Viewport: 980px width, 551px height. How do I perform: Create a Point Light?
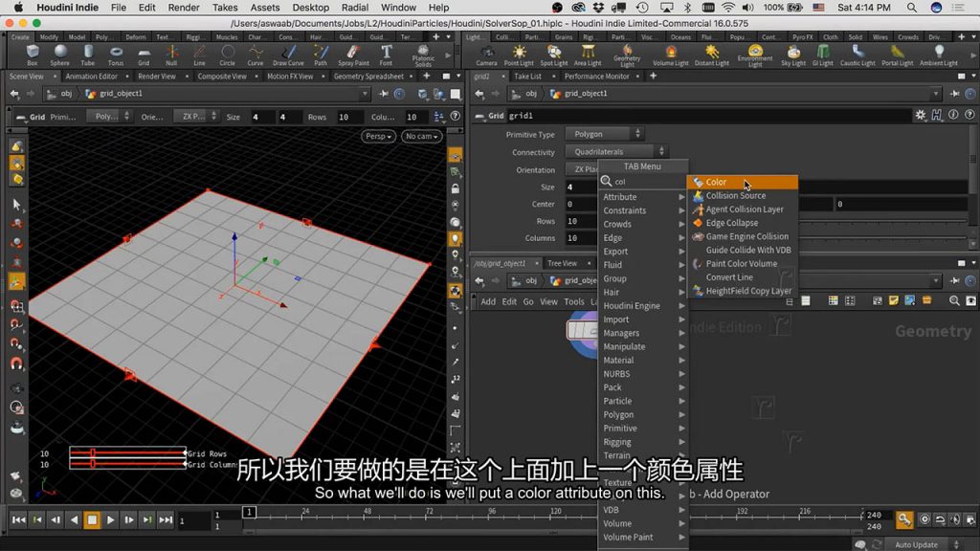pyautogui.click(x=519, y=55)
